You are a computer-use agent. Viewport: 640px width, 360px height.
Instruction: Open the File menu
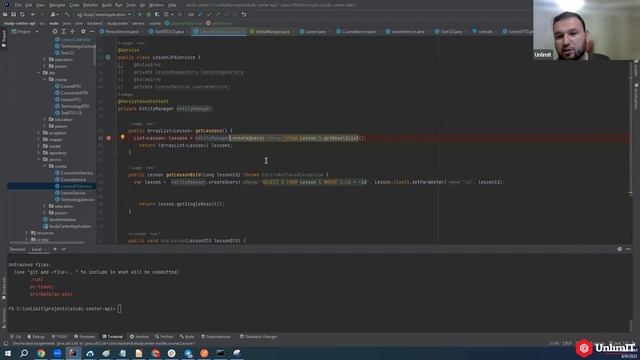click(18, 5)
